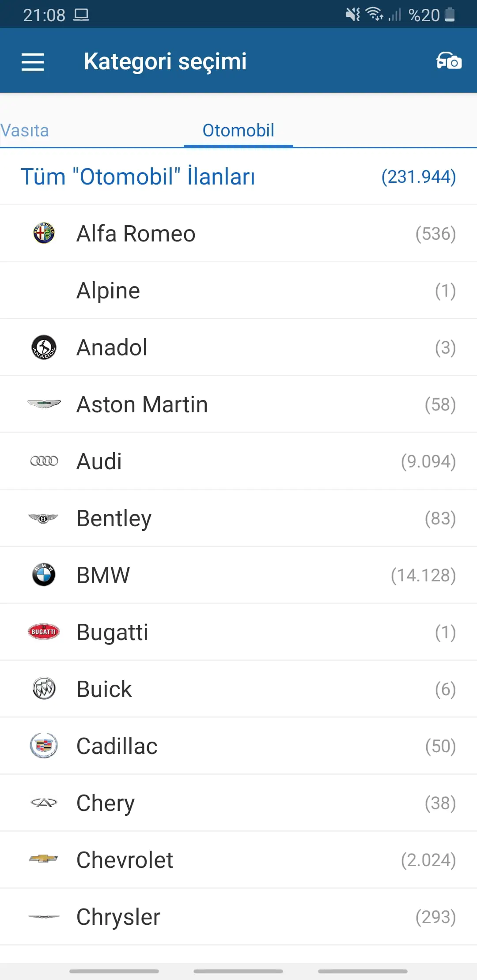Tap the total listings count (231.944)
Viewport: 477px width, 980px height.
tap(418, 177)
